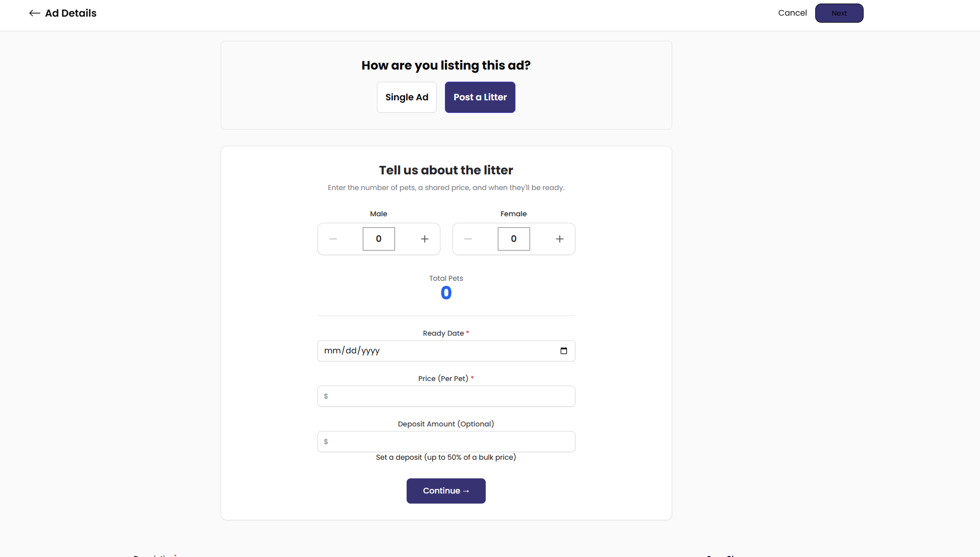
Task: Focus the Male count number box
Action: (379, 239)
